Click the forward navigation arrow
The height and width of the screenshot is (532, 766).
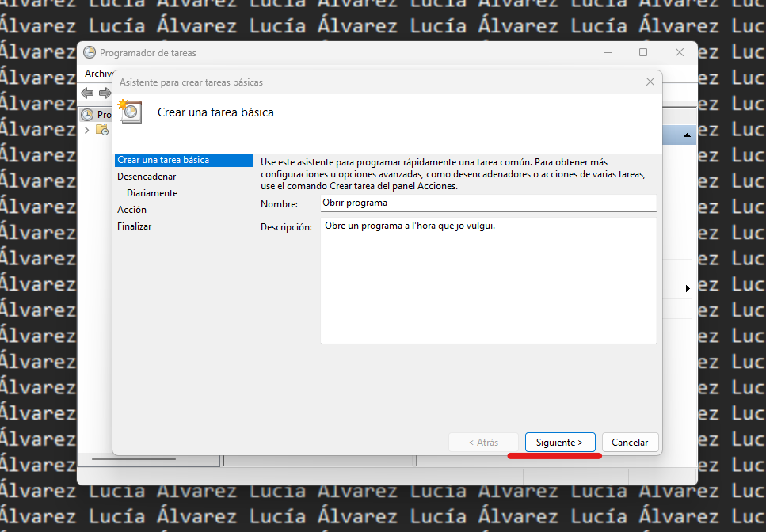click(105, 93)
